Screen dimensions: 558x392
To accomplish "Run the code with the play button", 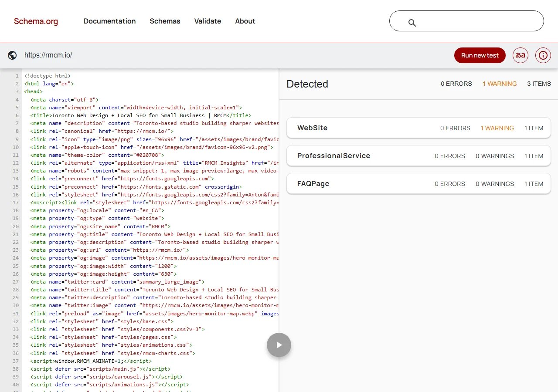I will click(279, 345).
